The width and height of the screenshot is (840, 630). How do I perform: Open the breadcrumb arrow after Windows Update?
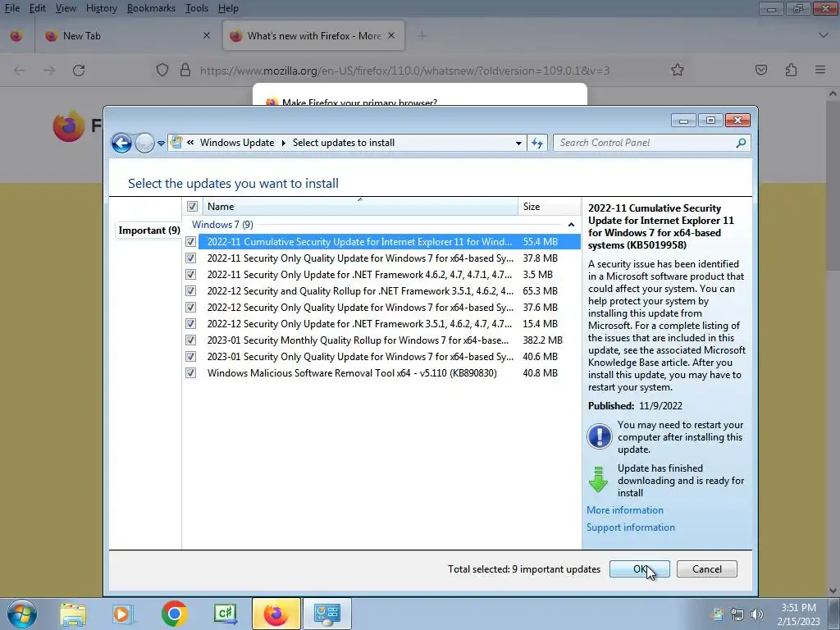(x=283, y=143)
